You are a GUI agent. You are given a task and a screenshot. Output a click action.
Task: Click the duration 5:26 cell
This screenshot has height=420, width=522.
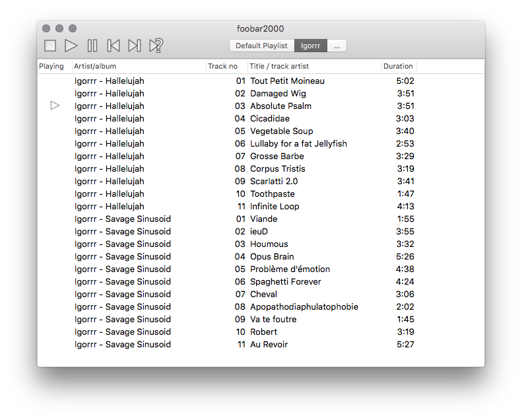(x=405, y=256)
